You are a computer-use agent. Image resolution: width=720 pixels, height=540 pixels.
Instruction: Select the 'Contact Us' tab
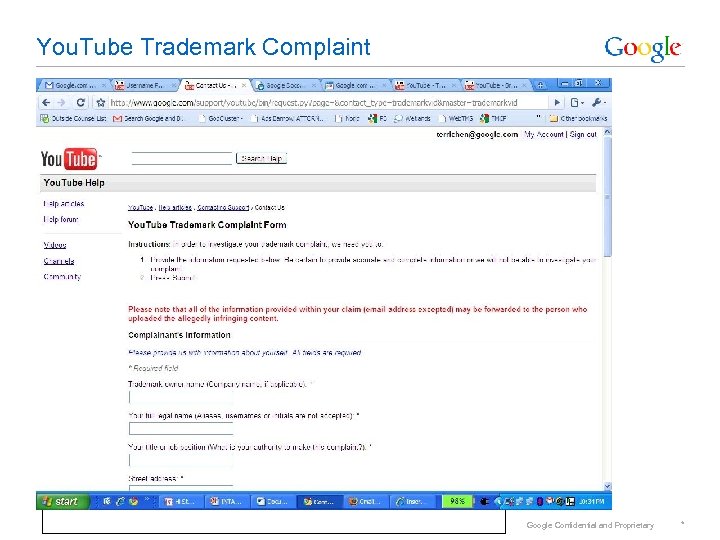(x=214, y=85)
